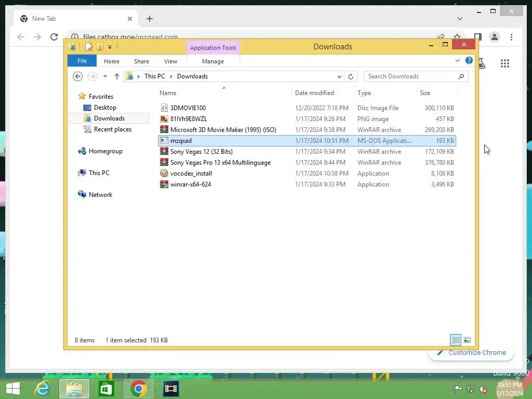The image size is (532, 399).
Task: Switch to Large icons view layout
Action: tap(467, 340)
